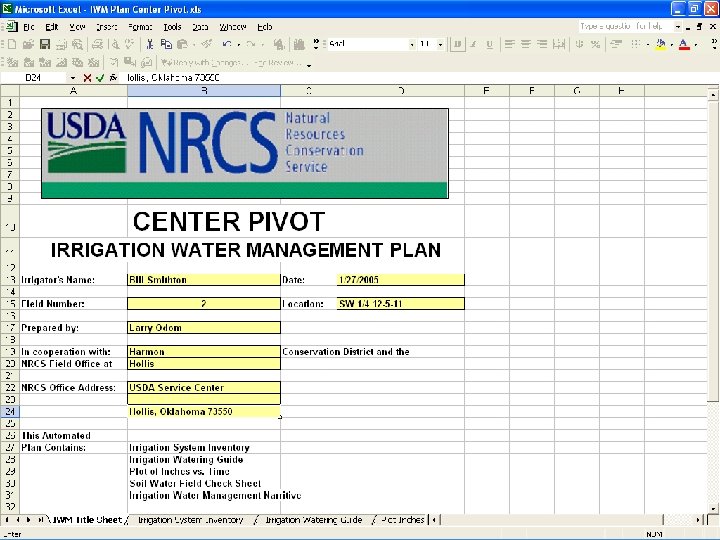The height and width of the screenshot is (540, 720).
Task: Open the Font Color dropdown arrow
Action: [696, 44]
